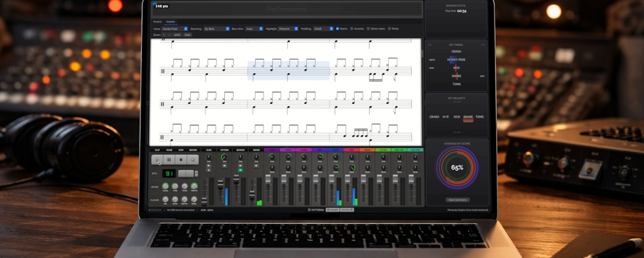Image resolution: width=644 pixels, height=258 pixels.
Task: Adjust the Drums channel volume fader
Action: tap(252, 193)
